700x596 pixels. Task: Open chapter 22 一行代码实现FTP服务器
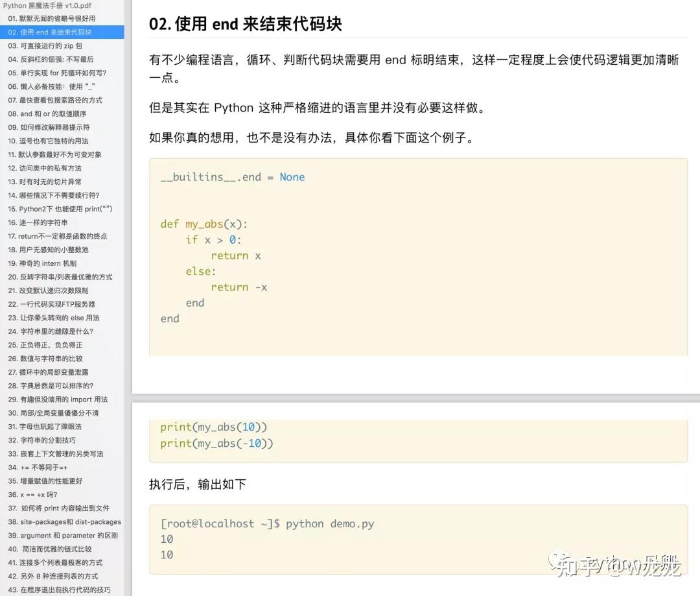[58, 304]
